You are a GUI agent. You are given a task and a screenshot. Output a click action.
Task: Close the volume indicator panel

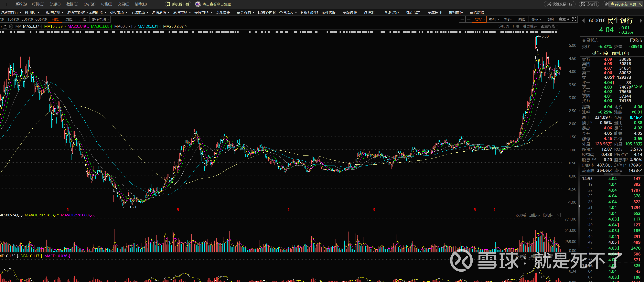pos(558,215)
